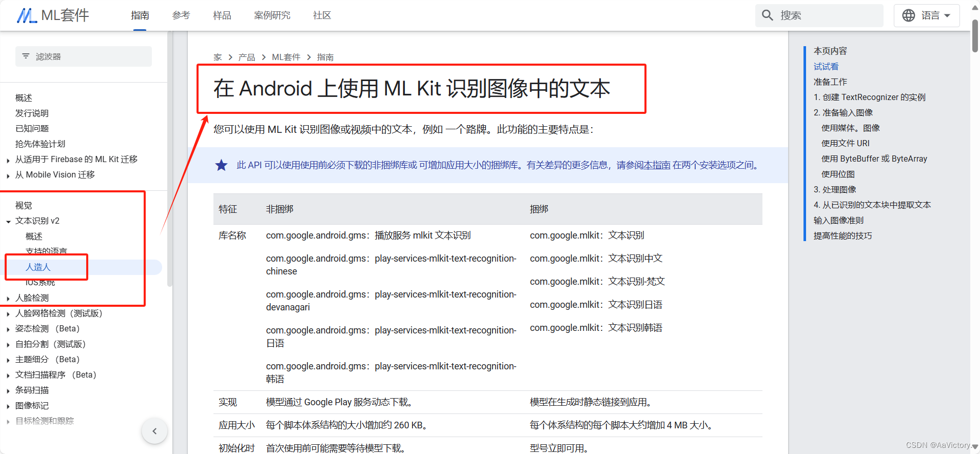Click the 捆绑 column header
The height and width of the screenshot is (454, 980).
[539, 209]
